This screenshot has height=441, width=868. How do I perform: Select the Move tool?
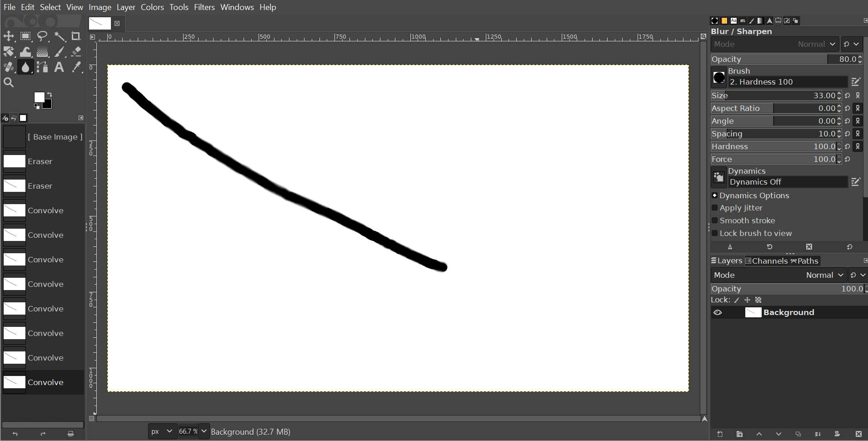pos(9,36)
